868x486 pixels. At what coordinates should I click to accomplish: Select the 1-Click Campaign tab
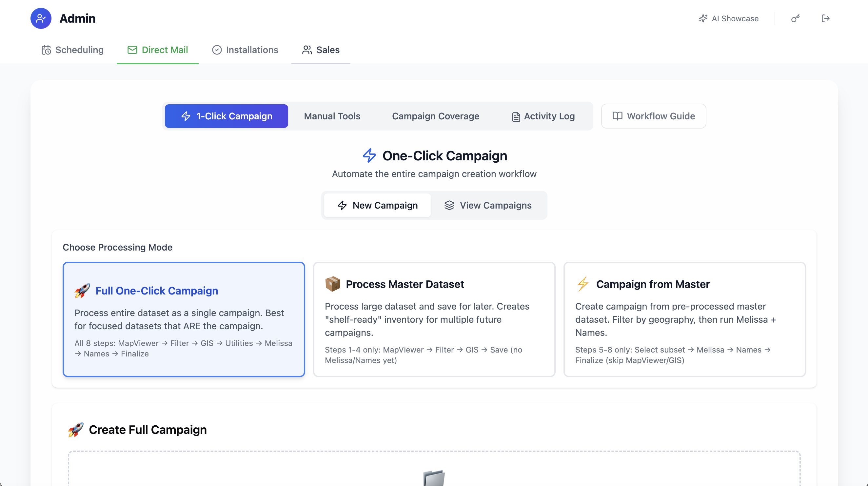[x=227, y=116]
